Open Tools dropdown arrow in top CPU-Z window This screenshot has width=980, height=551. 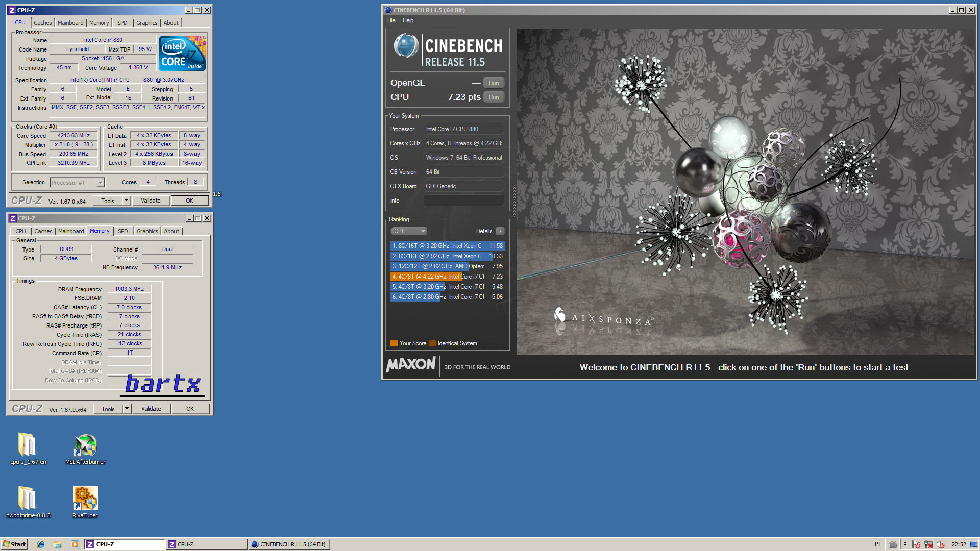pyautogui.click(x=127, y=201)
